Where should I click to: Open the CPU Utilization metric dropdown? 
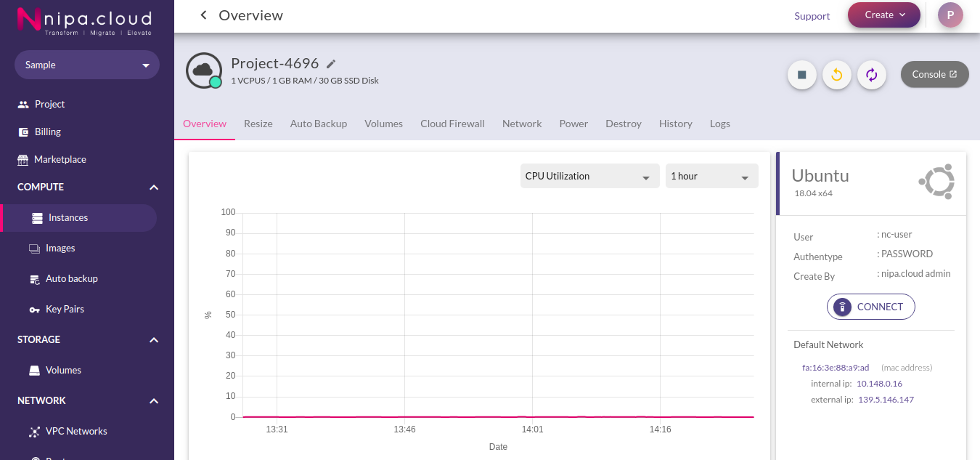click(x=589, y=176)
